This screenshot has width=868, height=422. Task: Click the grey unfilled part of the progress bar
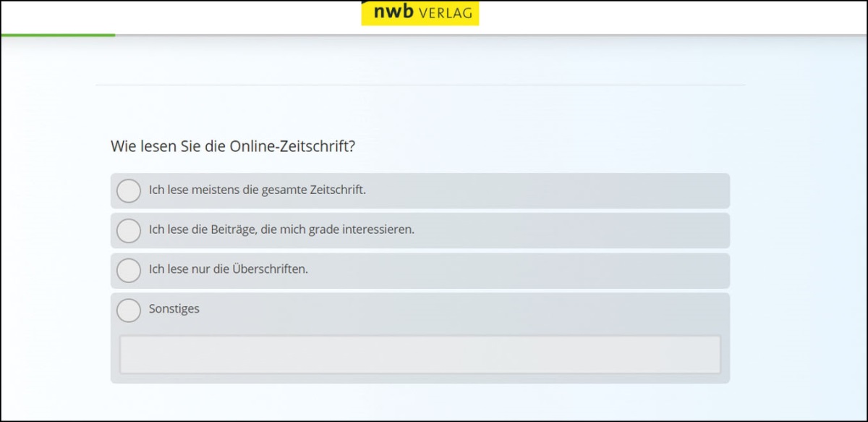coord(492,34)
